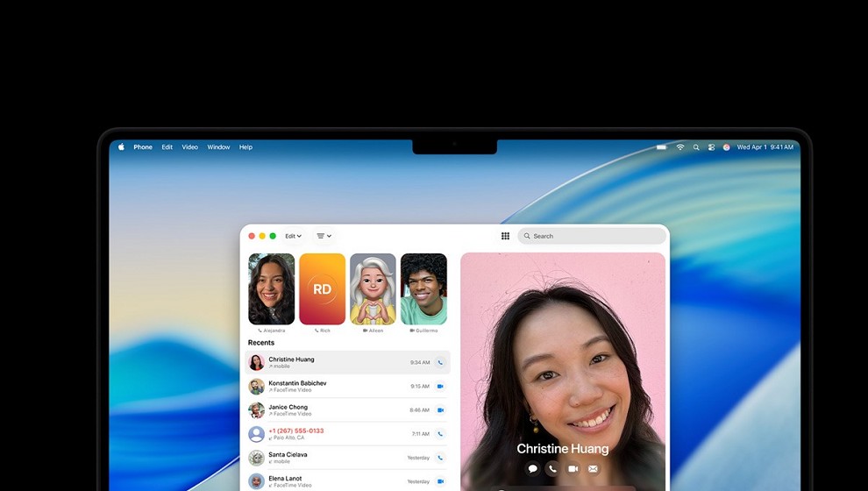Screen dimensions: 868x491
Task: Open the Video menu
Action: pyautogui.click(x=190, y=147)
